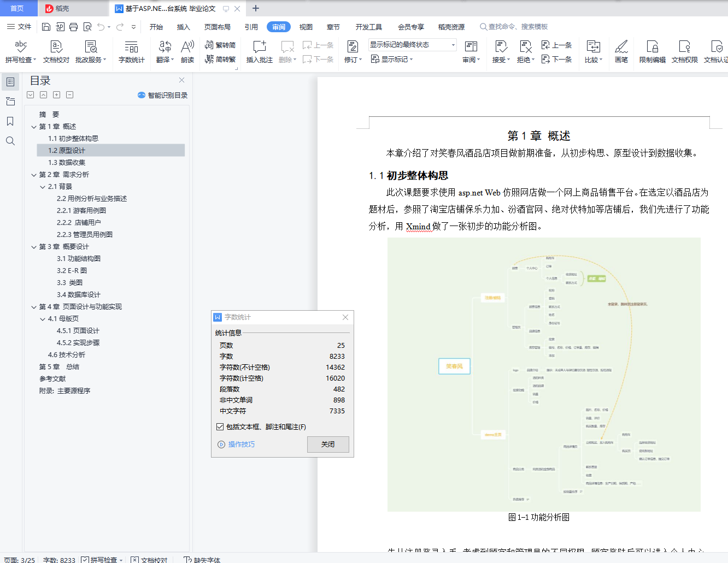Click the 1.1 初步整体构思 heading in document
Viewport: 728px width, 563px height.
pos(409,175)
